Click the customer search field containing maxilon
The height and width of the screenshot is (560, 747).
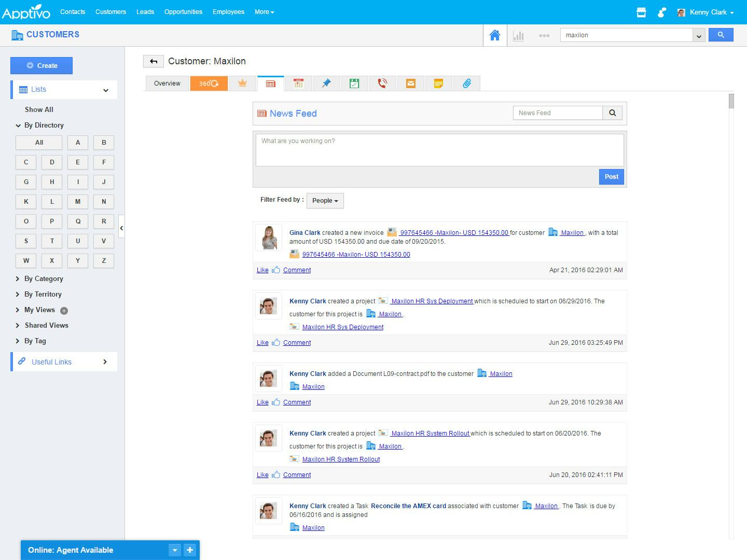pyautogui.click(x=626, y=35)
